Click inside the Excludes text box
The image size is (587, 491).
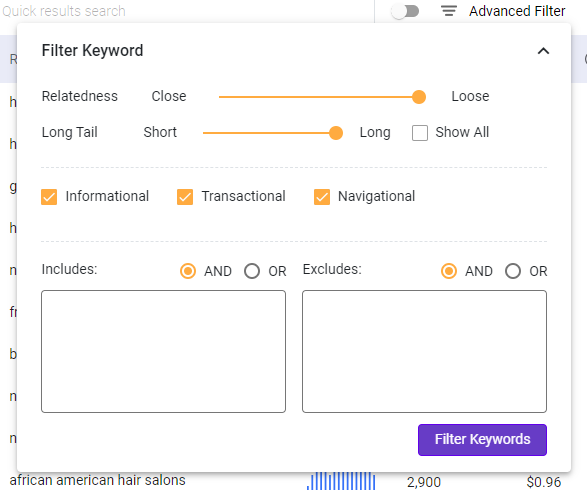click(x=424, y=351)
